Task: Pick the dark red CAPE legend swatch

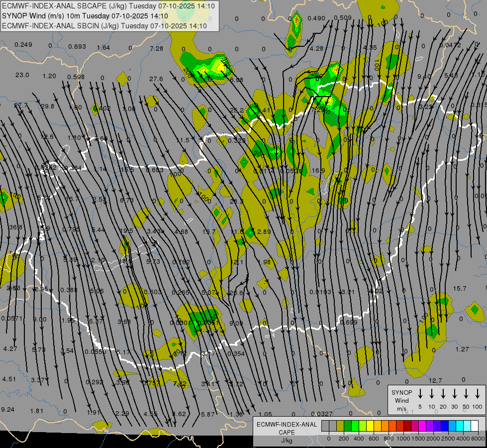Action: (x=407, y=426)
